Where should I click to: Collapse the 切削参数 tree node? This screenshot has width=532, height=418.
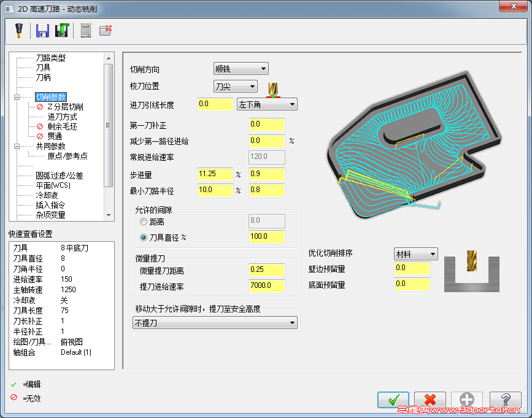coord(17,98)
